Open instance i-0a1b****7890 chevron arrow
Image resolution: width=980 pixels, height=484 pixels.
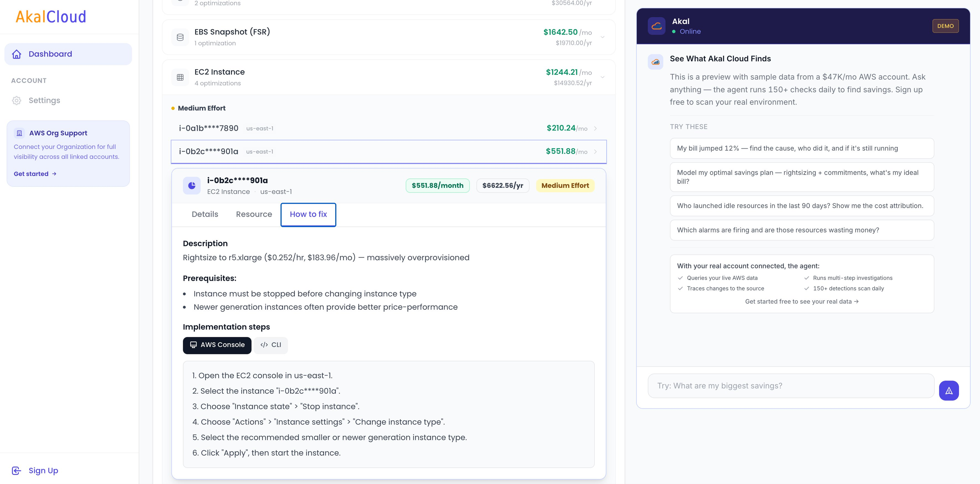click(595, 128)
